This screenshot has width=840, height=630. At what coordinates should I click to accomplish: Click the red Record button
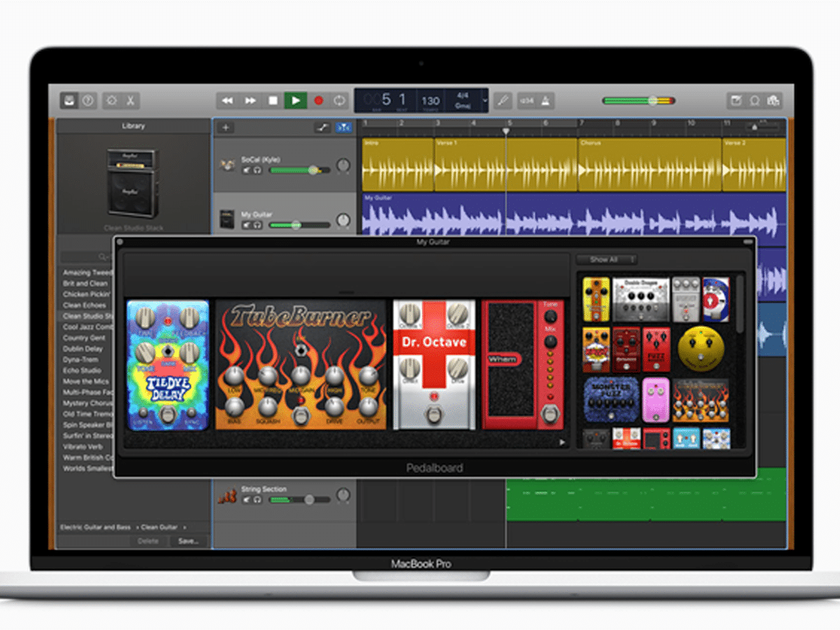(318, 101)
